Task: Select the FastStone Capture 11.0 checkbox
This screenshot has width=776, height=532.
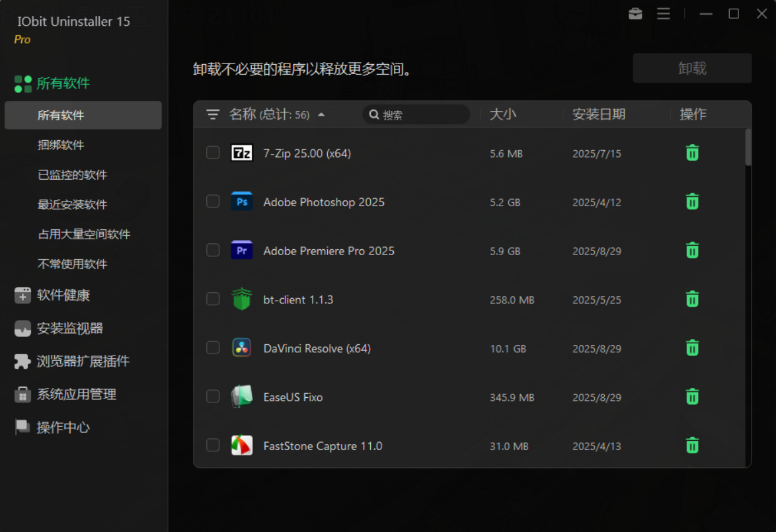Action: tap(213, 445)
